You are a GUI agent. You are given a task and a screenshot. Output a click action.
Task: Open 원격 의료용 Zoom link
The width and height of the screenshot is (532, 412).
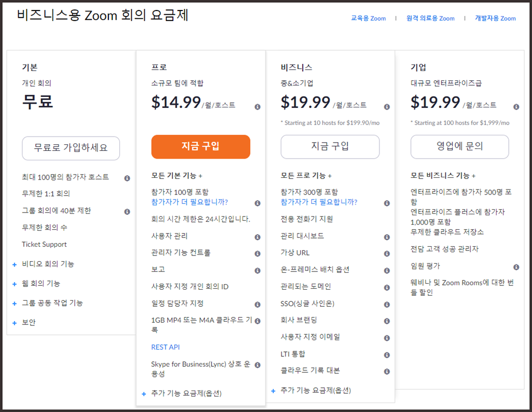click(x=431, y=18)
